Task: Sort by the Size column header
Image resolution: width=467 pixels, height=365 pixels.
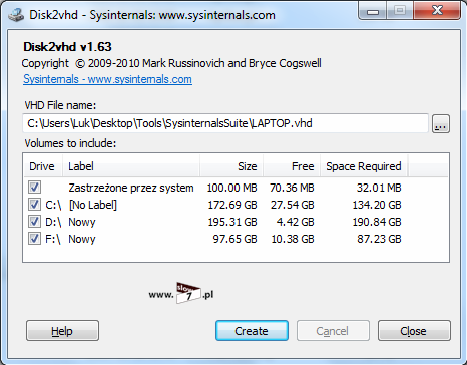Action: pos(232,166)
